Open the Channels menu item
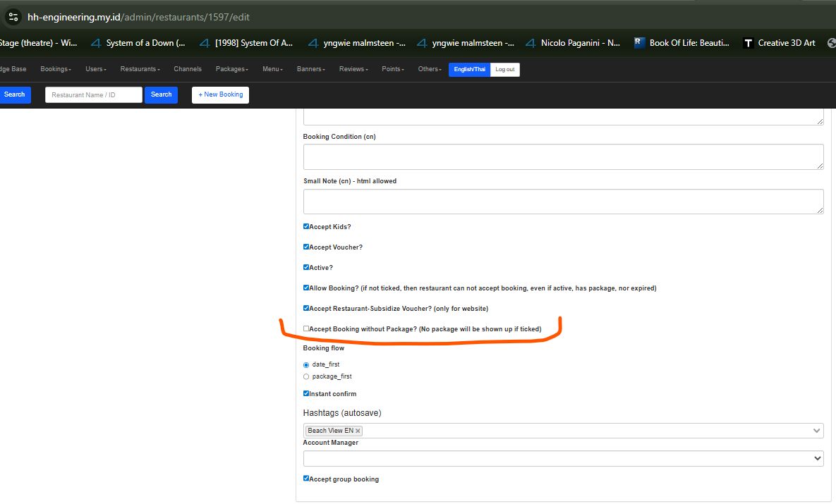Image resolution: width=836 pixels, height=504 pixels. pos(188,69)
